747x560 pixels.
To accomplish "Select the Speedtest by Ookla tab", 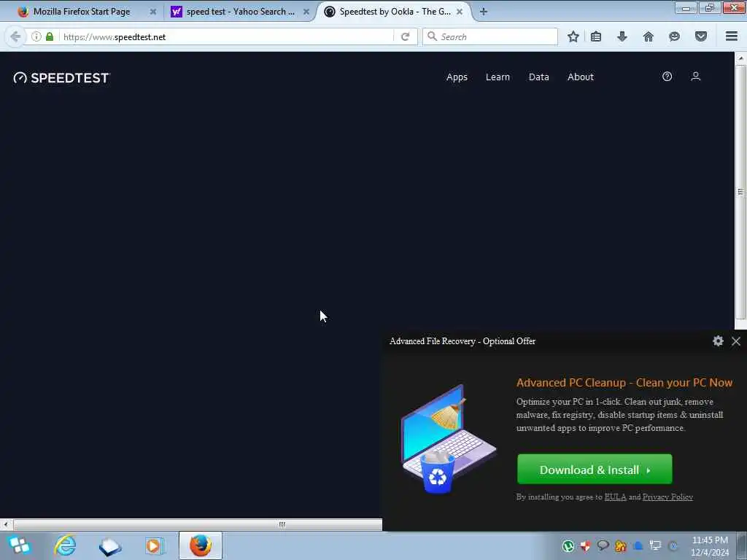I will pos(395,12).
